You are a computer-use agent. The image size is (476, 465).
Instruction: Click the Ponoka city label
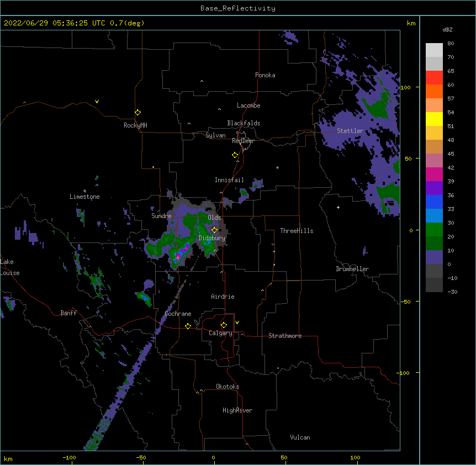coord(265,75)
